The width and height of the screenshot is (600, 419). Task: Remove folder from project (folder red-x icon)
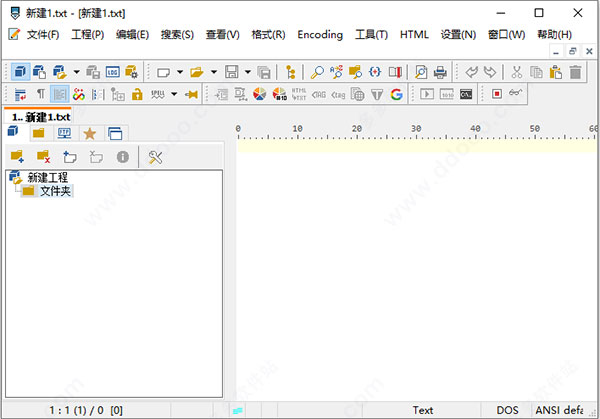tap(43, 157)
